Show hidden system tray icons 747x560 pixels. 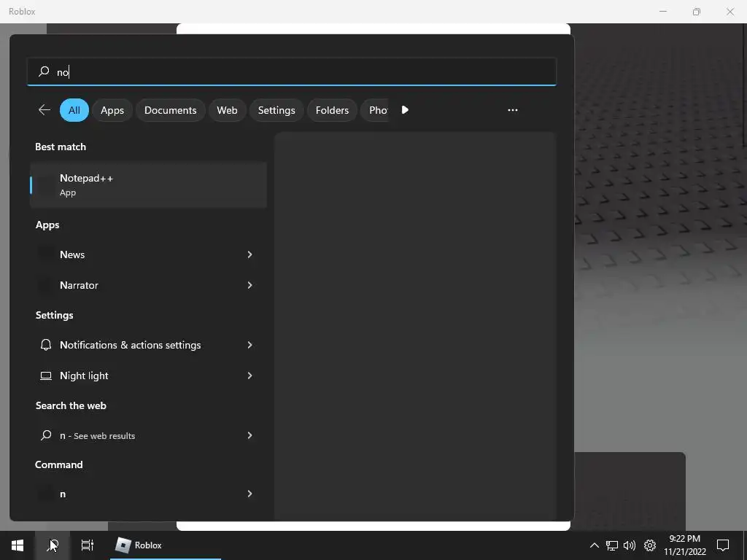point(594,545)
